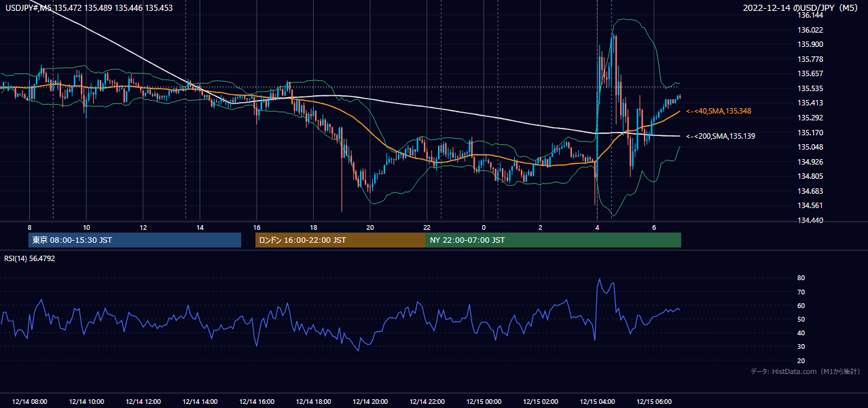Click RSI axis level 30
The width and height of the screenshot is (868, 408).
coord(801,347)
